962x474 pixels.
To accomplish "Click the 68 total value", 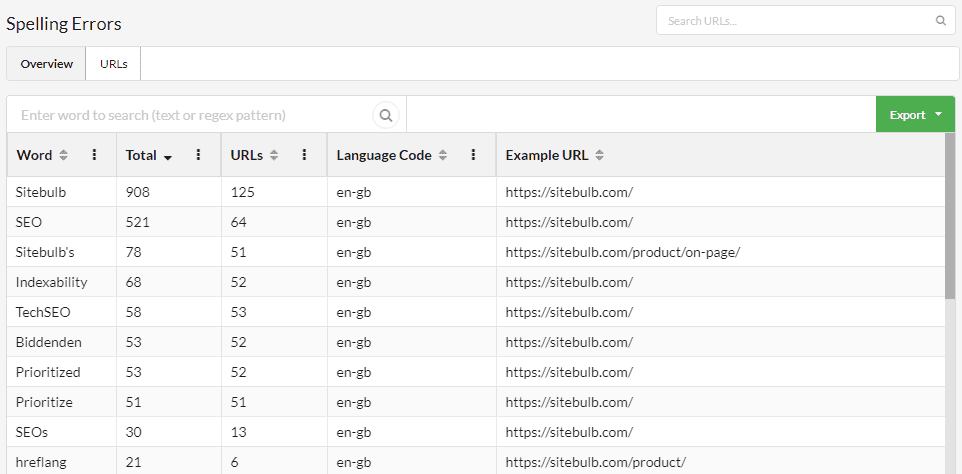I will coord(133,282).
